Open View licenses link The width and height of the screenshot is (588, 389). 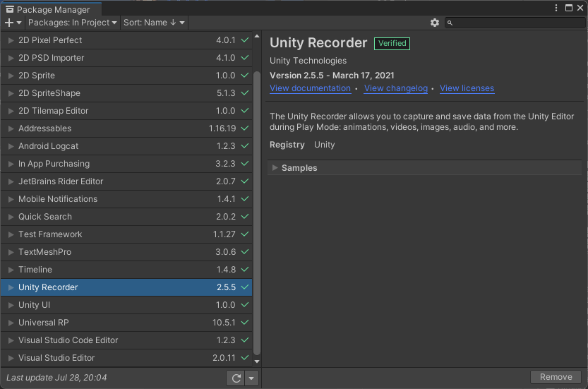point(467,88)
